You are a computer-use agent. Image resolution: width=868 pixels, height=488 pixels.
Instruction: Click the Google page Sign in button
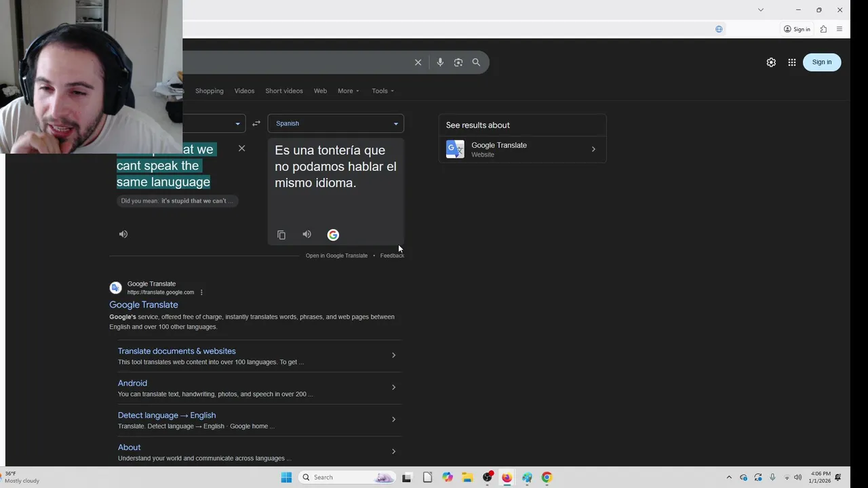[x=822, y=62]
